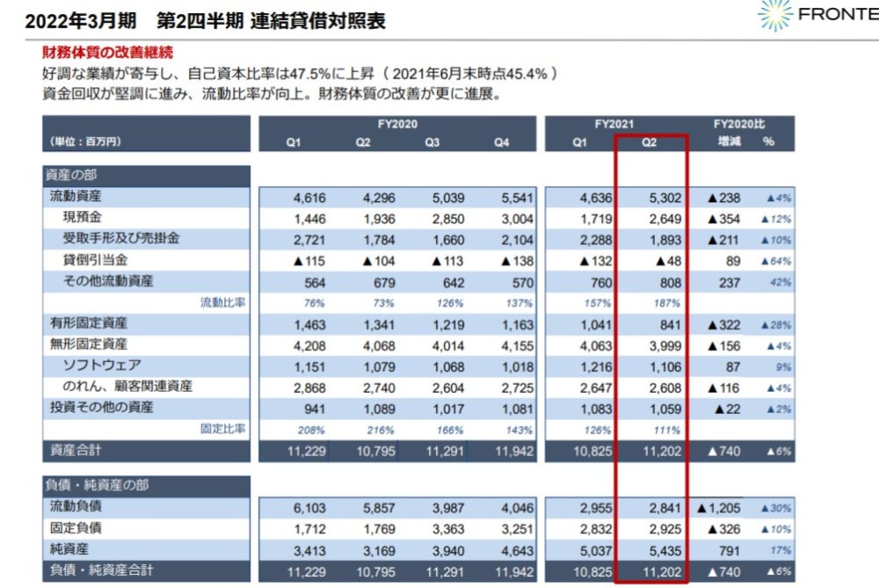Click the Q2 header under FY2021
The width and height of the screenshot is (879, 588).
[650, 142]
